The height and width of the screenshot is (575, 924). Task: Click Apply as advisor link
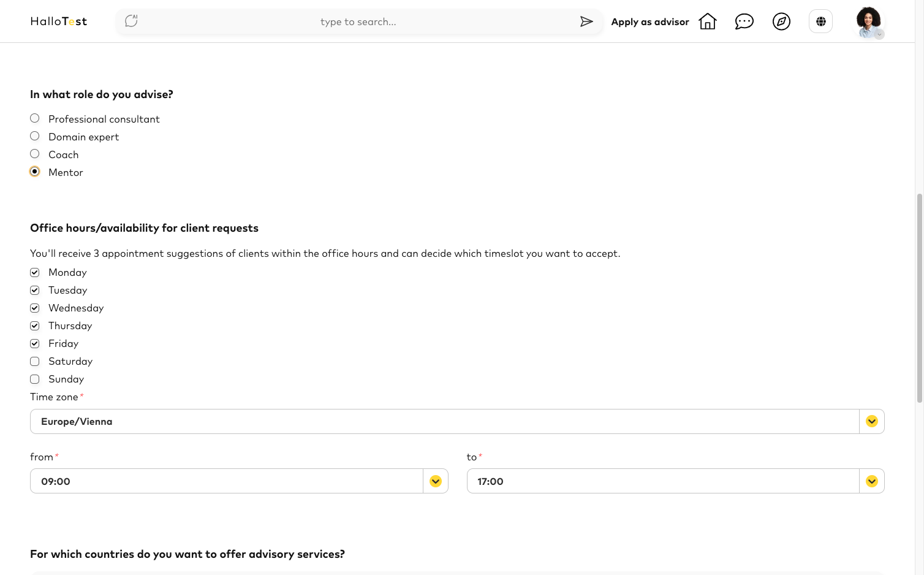coord(650,21)
